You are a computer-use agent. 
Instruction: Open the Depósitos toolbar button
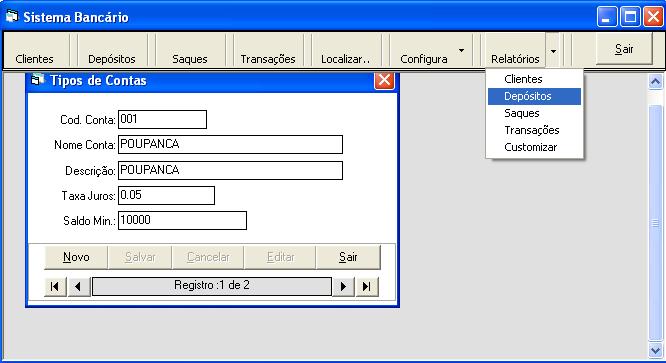coord(112,51)
